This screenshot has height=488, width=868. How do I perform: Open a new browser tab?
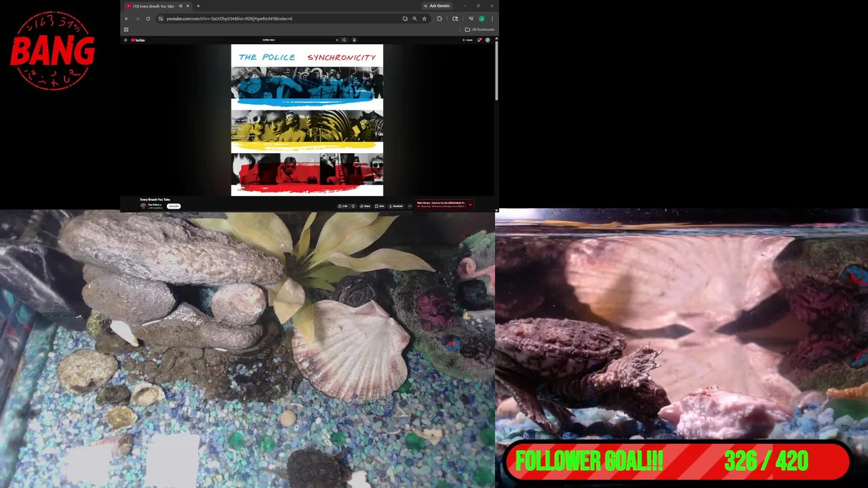(198, 6)
